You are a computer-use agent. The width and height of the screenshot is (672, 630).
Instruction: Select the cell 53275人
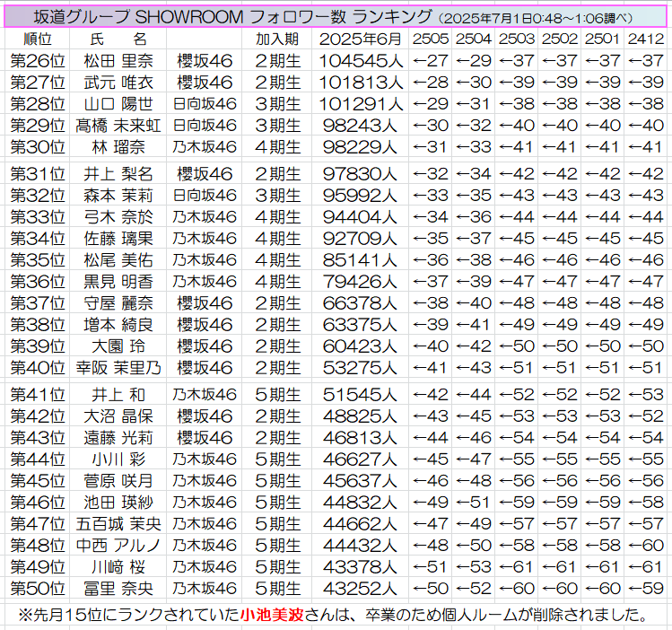point(360,368)
